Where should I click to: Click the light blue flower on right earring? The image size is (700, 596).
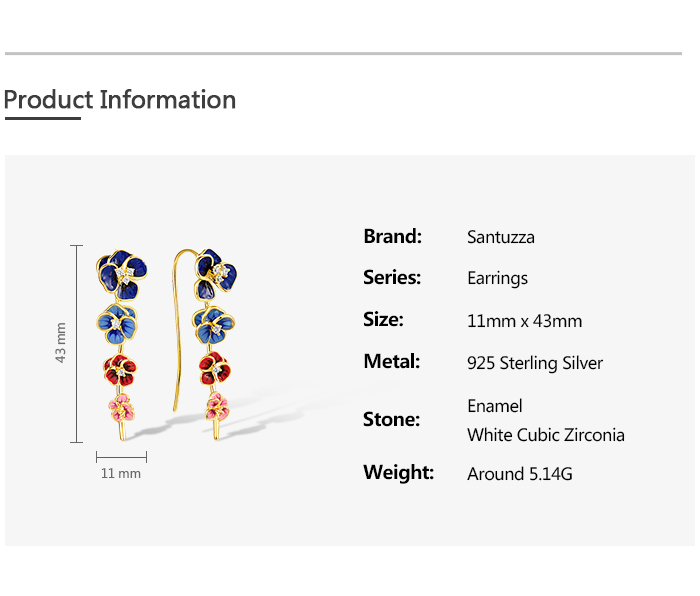[x=214, y=325]
